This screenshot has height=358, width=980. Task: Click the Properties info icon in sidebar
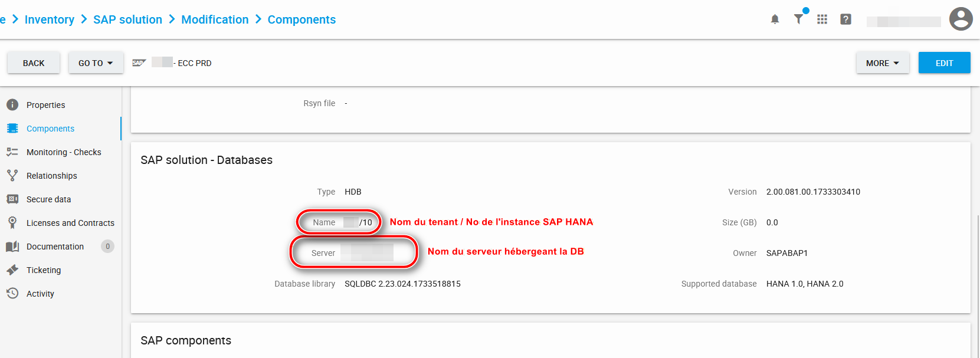[12, 105]
